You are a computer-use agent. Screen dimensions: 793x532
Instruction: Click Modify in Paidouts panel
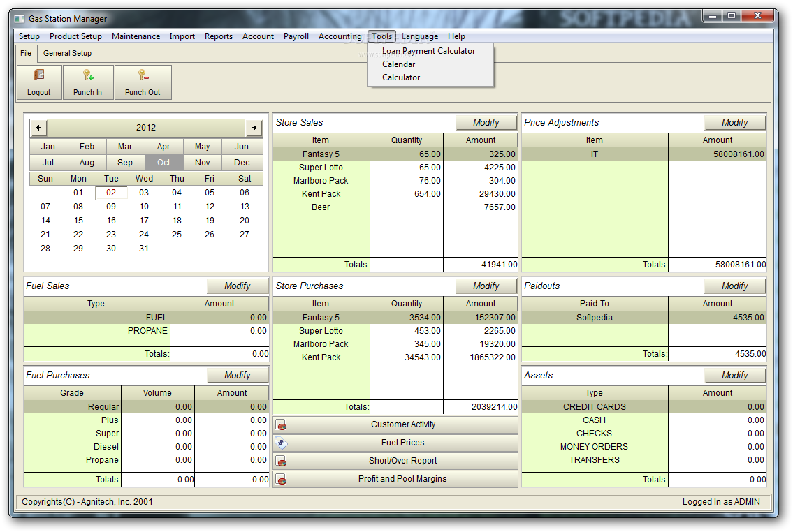coord(735,286)
